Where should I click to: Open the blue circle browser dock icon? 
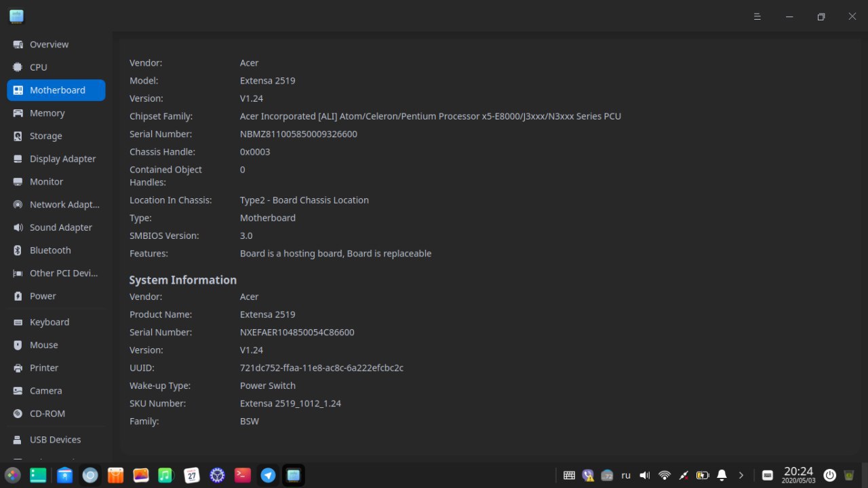pyautogui.click(x=90, y=475)
